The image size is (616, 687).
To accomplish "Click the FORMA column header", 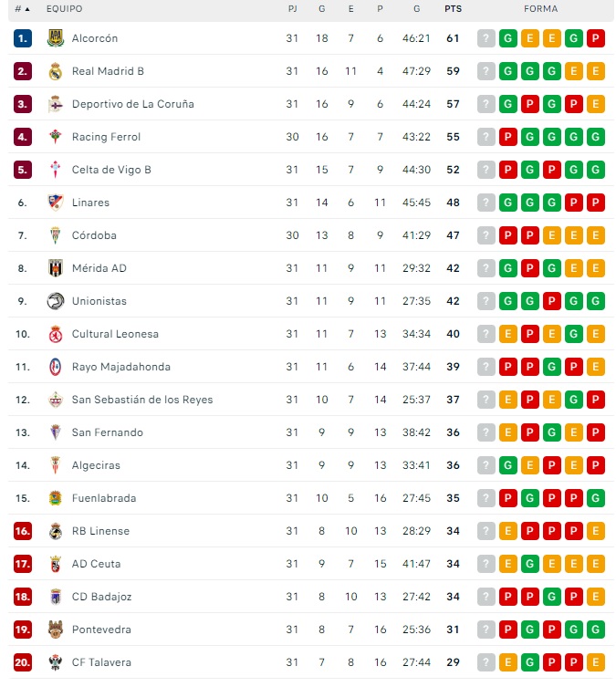I will pos(540,9).
